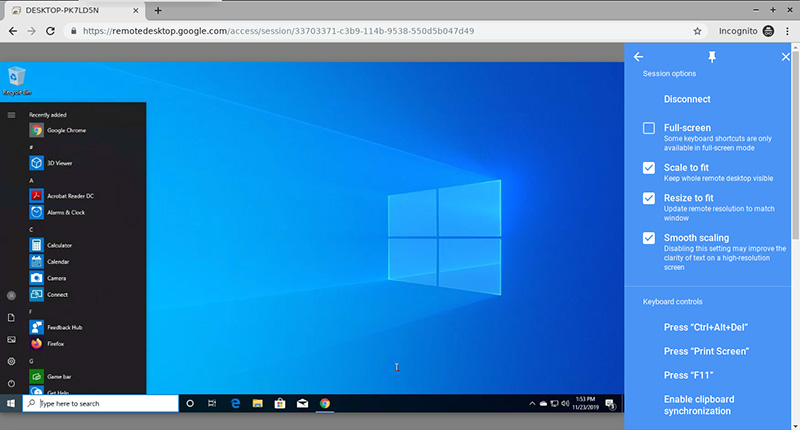The height and width of the screenshot is (430, 800).
Task: Open Chrome three-dot menu
Action: point(787,31)
